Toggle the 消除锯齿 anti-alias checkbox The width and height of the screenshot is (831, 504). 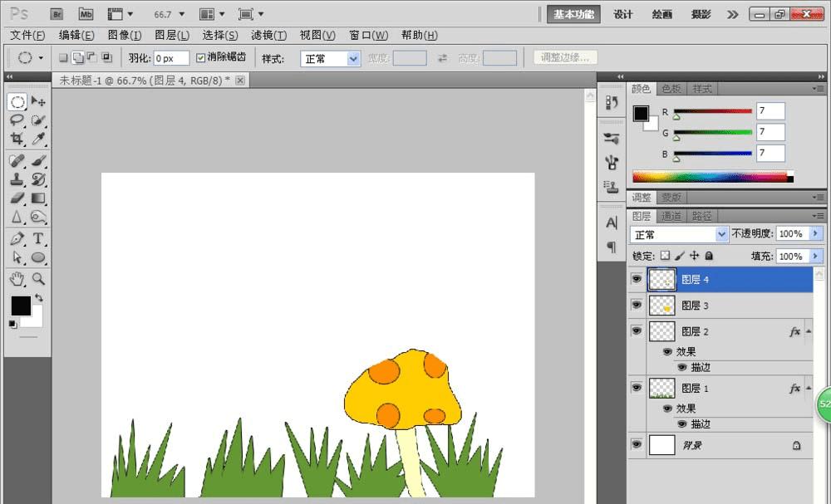200,58
